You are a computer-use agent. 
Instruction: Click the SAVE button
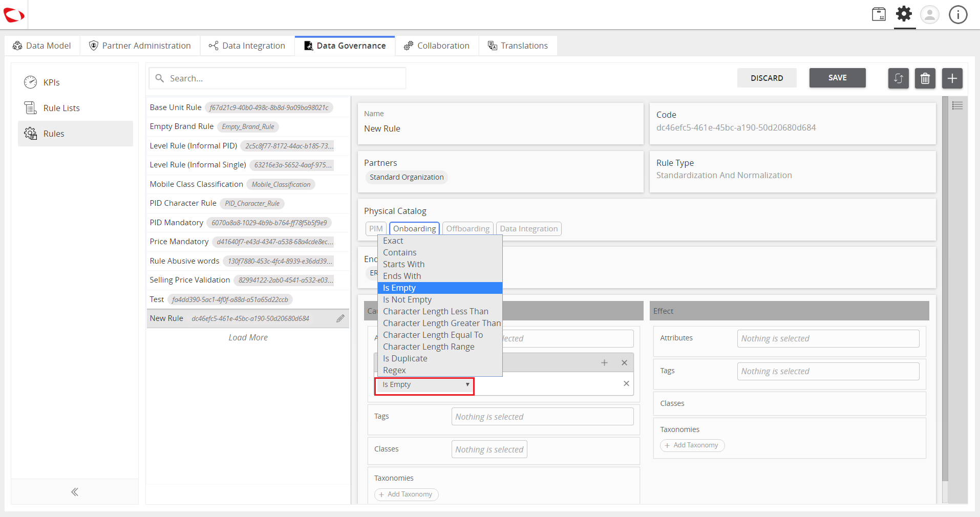(837, 78)
